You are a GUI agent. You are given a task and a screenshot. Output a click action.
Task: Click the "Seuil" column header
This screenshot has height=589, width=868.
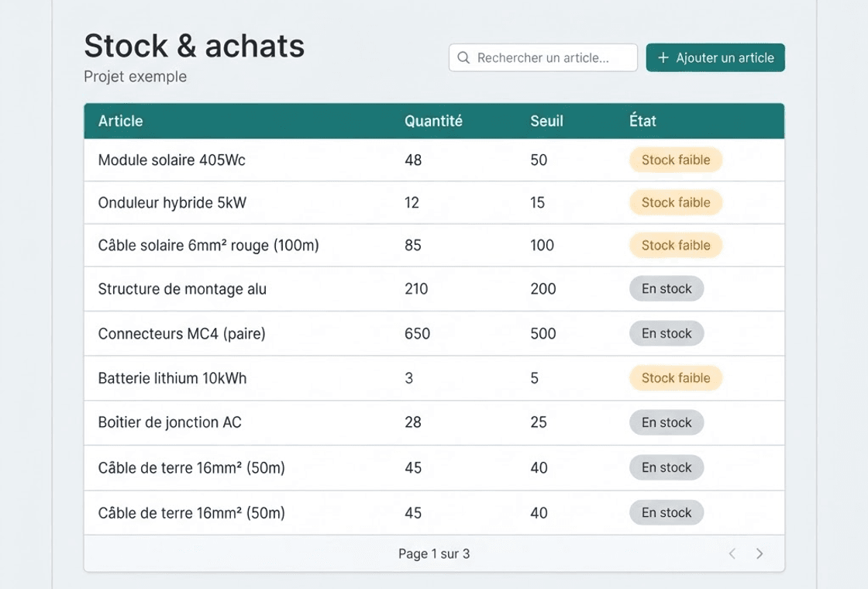pyautogui.click(x=546, y=121)
